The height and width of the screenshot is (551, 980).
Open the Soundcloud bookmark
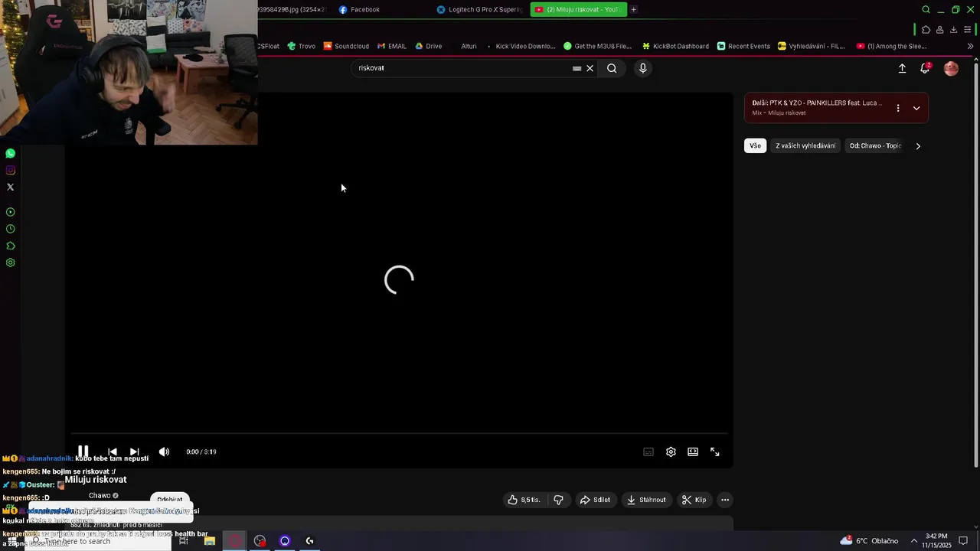tap(346, 46)
